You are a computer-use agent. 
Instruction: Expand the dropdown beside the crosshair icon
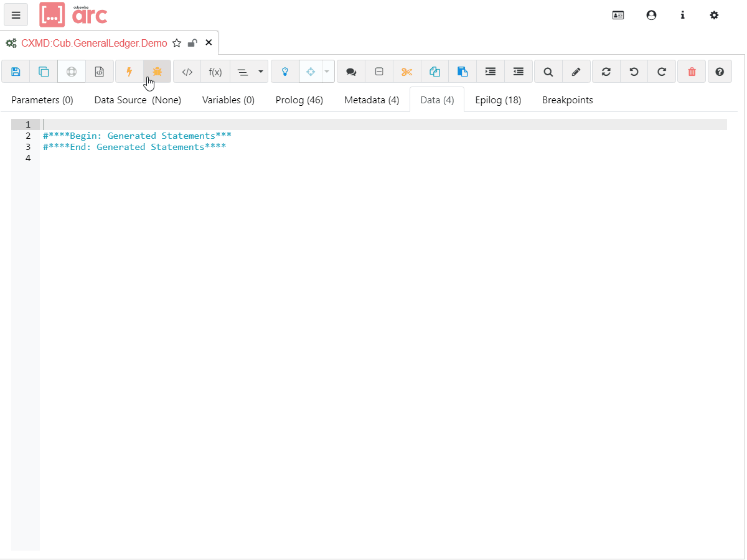328,72
